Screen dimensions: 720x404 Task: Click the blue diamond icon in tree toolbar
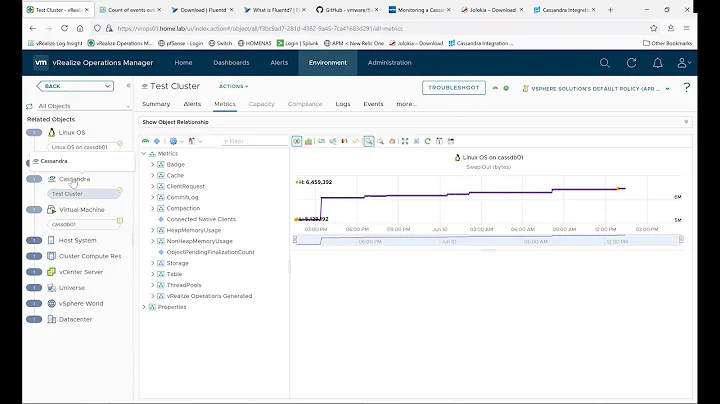point(157,141)
